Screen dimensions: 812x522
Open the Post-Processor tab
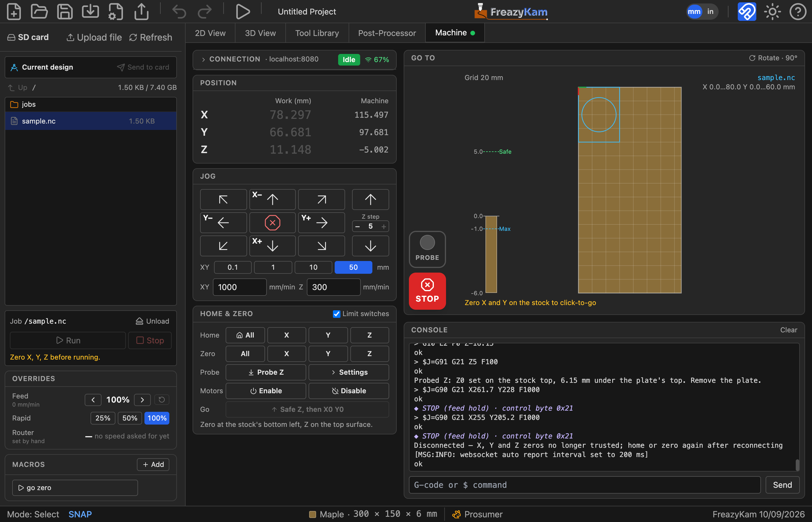387,33
